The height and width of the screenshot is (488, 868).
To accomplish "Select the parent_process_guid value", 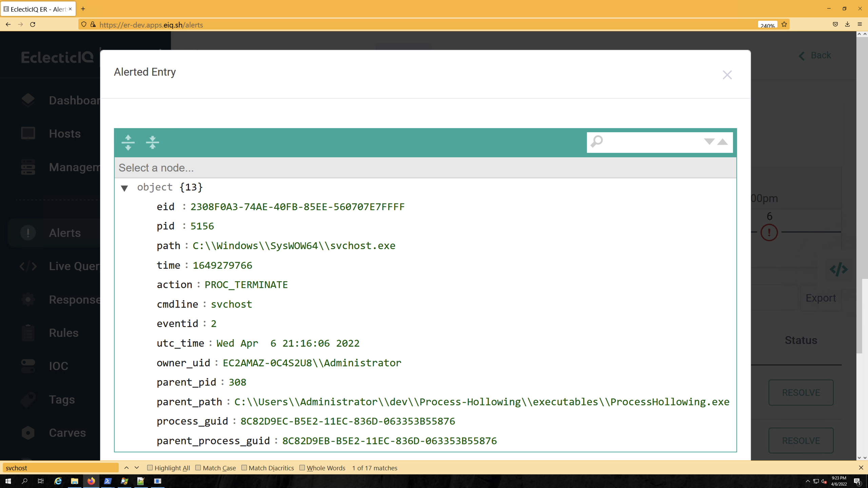I will [x=389, y=441].
